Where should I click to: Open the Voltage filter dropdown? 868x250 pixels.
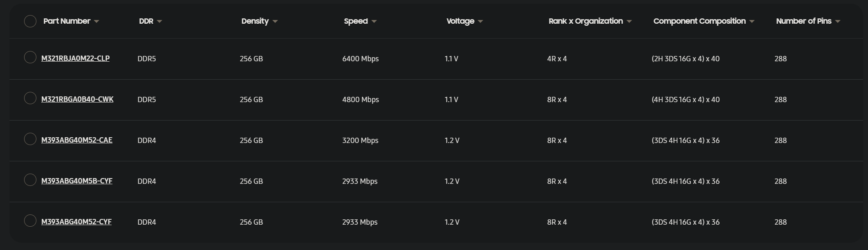click(x=480, y=22)
